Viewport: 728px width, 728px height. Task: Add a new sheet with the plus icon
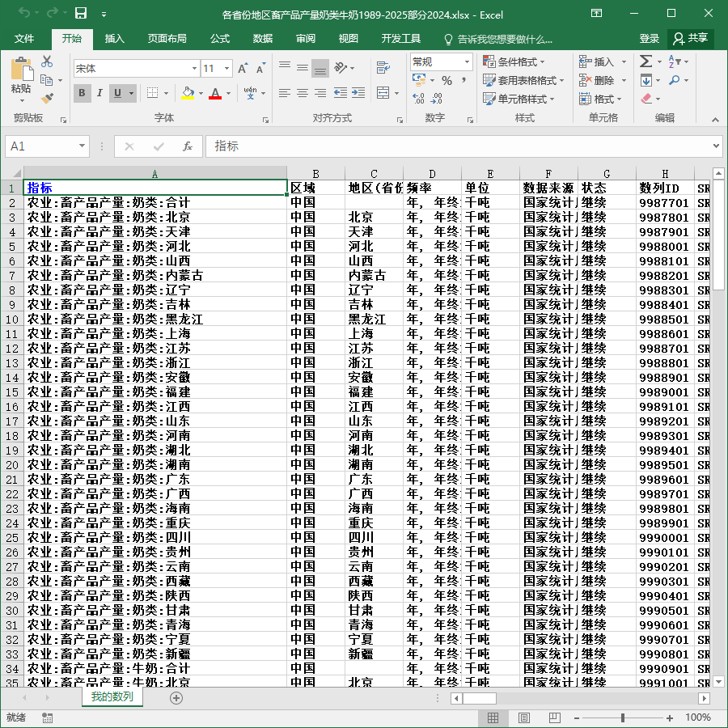[176, 698]
